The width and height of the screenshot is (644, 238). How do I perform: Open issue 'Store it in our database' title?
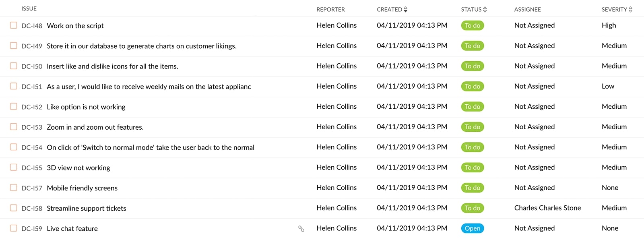pyautogui.click(x=142, y=46)
